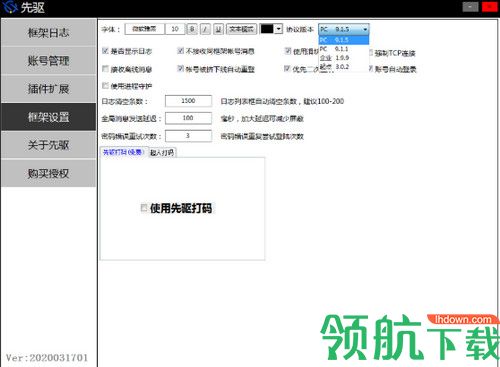Edit the 日志清空条数 field 1500
This screenshot has width=500, height=367.
tap(188, 101)
